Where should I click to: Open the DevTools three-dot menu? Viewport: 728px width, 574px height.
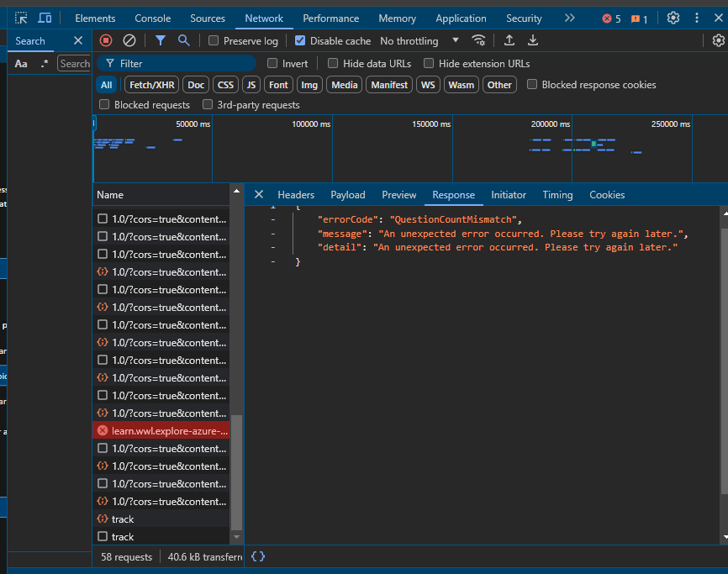coord(696,18)
